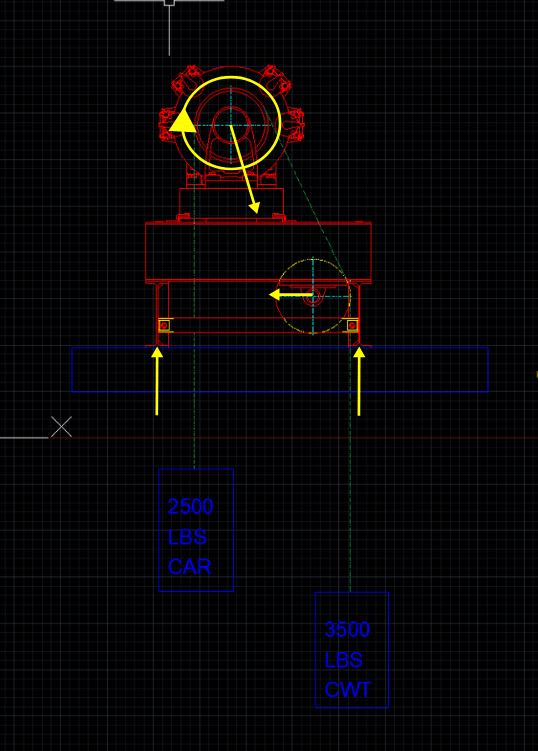Screen dimensions: 538x751
Task: Click the "CWT" label text
Action: [x=347, y=690]
